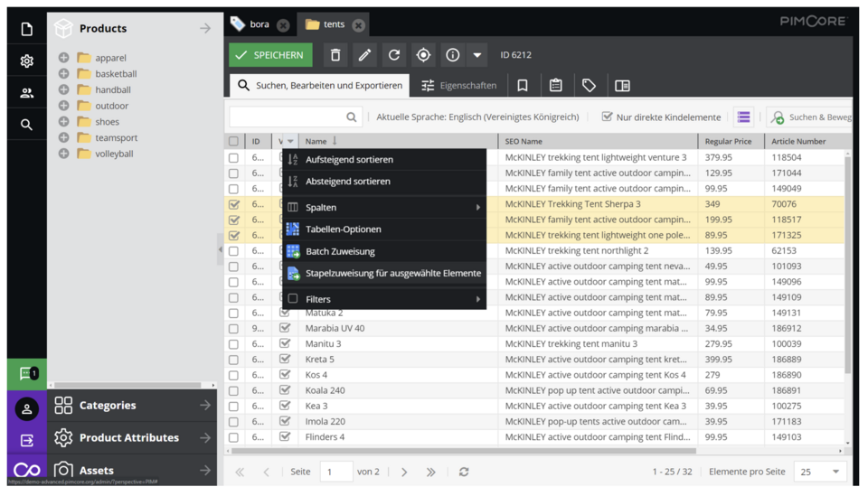
Task: Choose Absteigend sortieren
Action: pyautogui.click(x=384, y=182)
